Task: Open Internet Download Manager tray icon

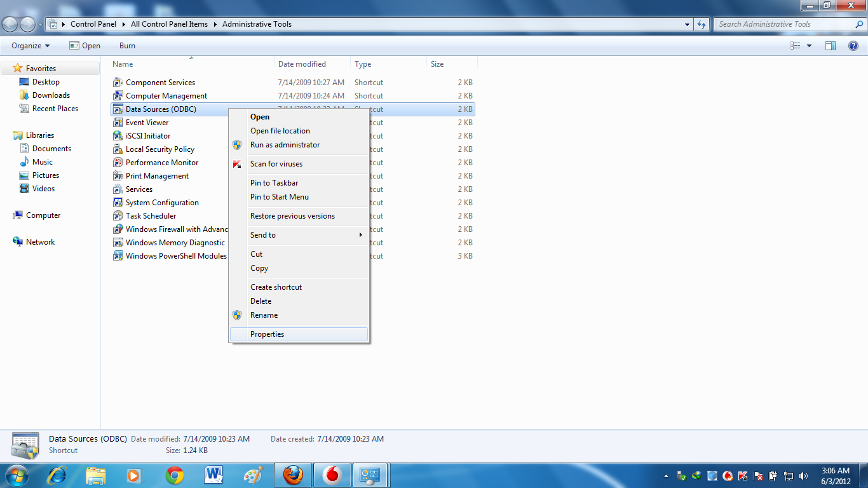Action: coord(696,476)
